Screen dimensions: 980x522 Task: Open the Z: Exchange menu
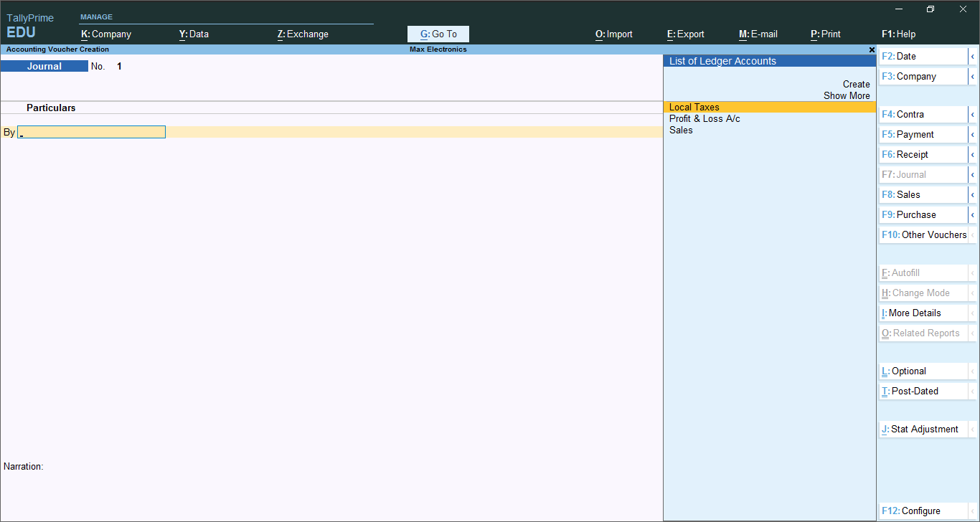coord(303,34)
